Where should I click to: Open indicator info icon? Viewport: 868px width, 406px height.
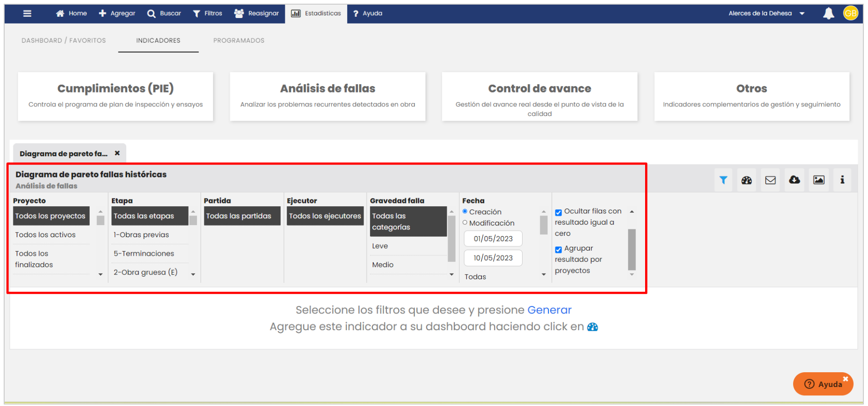tap(842, 180)
